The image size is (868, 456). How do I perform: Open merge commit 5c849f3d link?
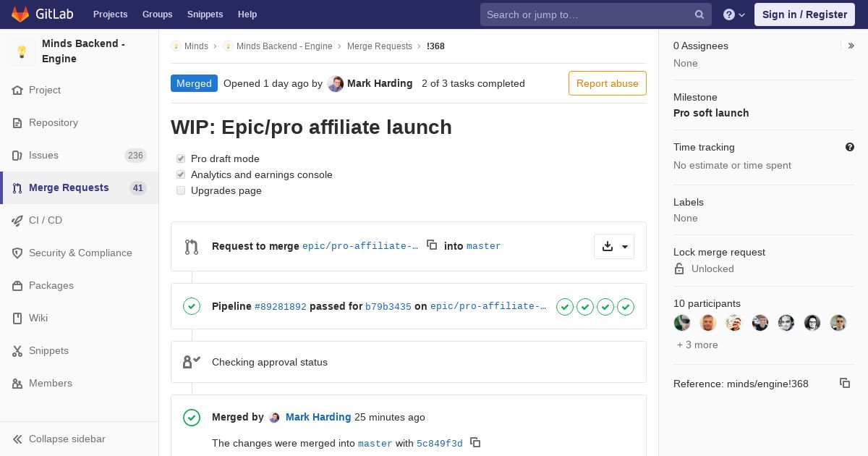tap(440, 444)
